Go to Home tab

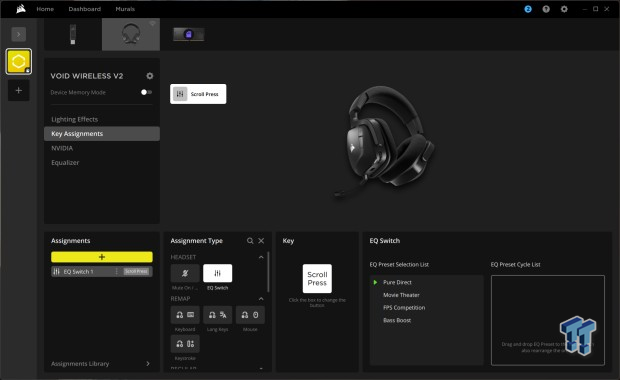click(x=45, y=9)
